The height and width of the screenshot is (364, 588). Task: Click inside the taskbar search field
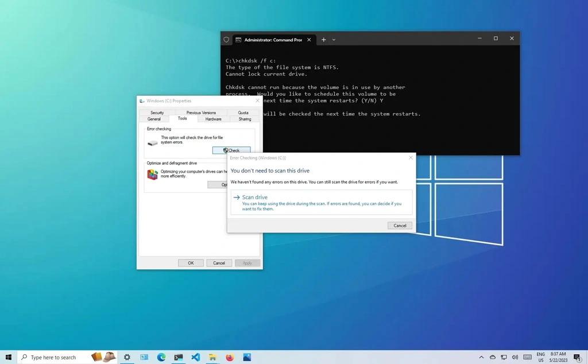pos(52,357)
